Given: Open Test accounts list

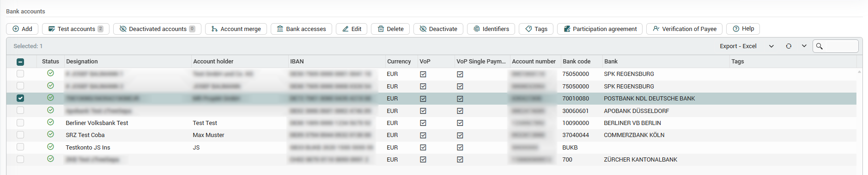Looking at the screenshot, I should (76, 29).
